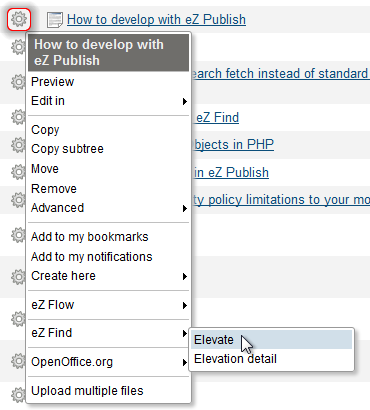Open the gear menu on the 'fetch instead of standard' row
The height and width of the screenshot is (410, 370).
tap(18, 82)
